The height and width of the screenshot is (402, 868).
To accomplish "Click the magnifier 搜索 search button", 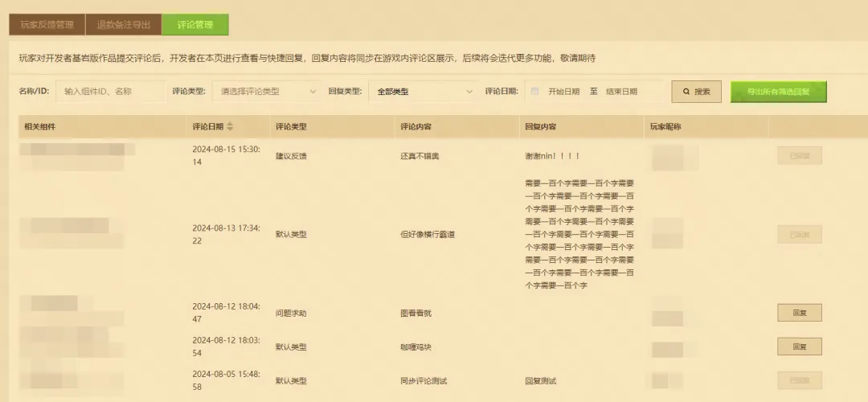I will coord(696,92).
